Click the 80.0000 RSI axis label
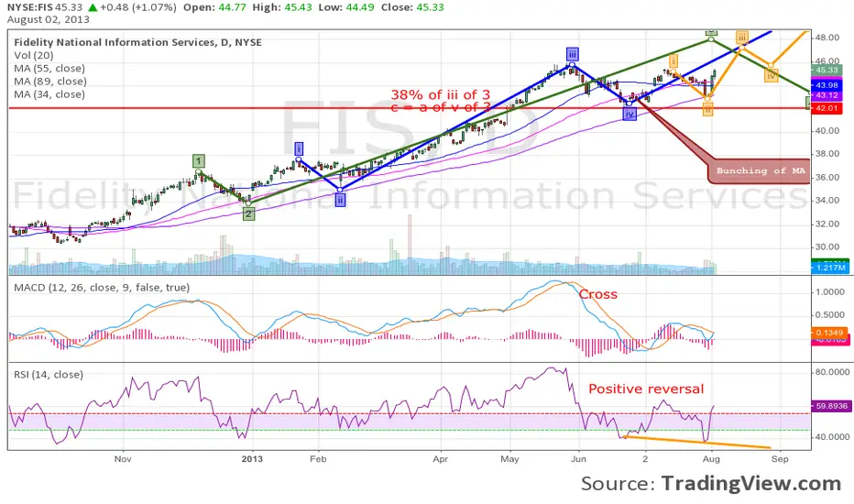This screenshot has width=854, height=504. (832, 372)
